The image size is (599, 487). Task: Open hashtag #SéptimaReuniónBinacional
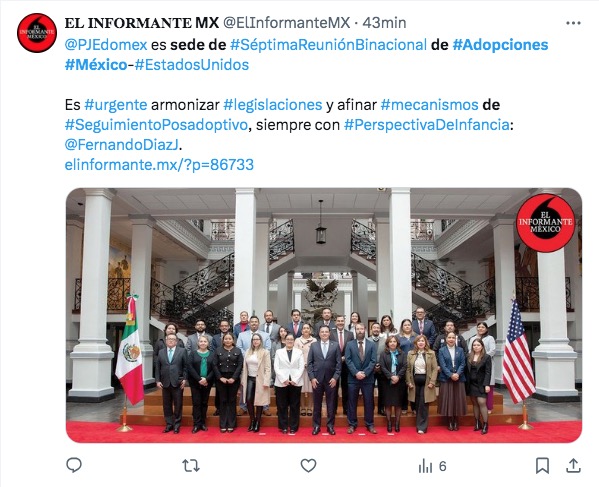pos(328,45)
